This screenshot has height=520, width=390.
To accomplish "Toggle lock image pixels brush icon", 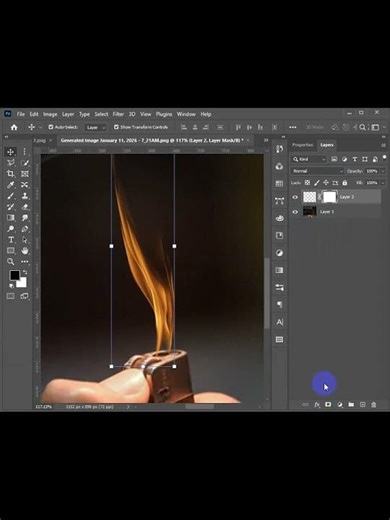I will [x=317, y=183].
